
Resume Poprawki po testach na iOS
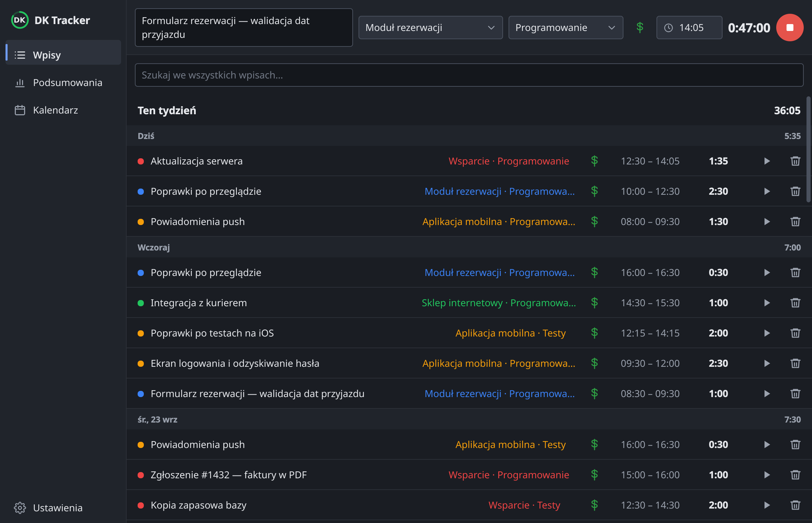pyautogui.click(x=767, y=333)
